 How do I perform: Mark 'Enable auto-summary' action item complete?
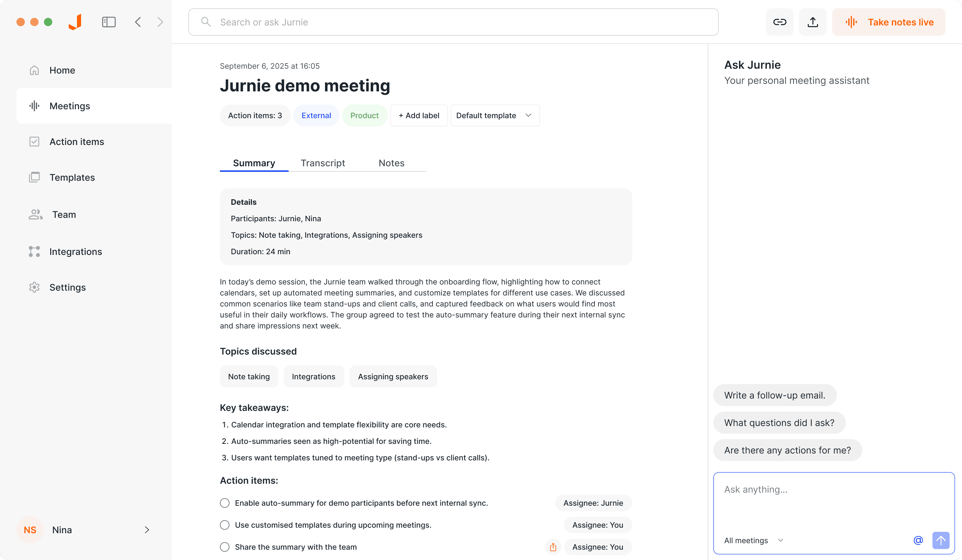tap(224, 503)
